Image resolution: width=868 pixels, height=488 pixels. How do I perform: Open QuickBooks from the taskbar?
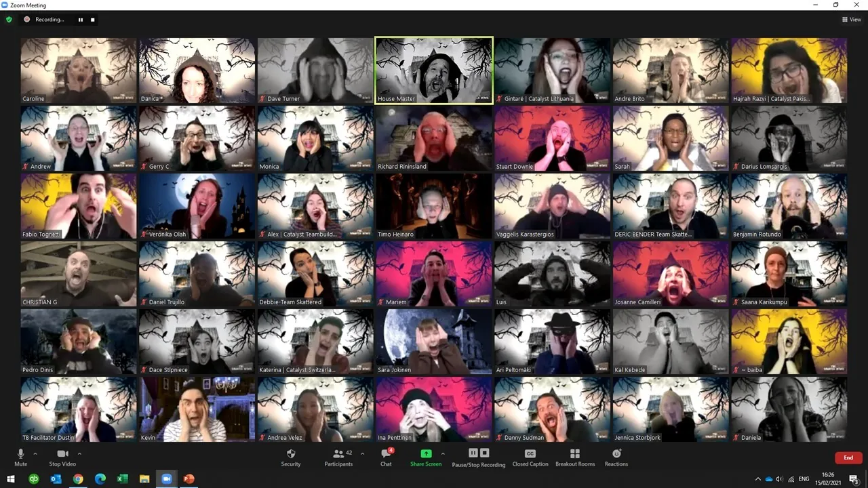click(x=33, y=479)
